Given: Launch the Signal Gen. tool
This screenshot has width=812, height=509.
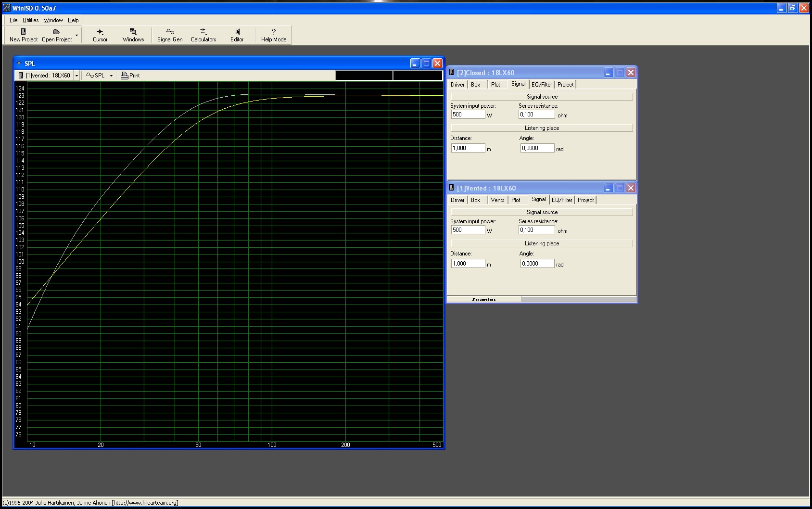Looking at the screenshot, I should click(170, 35).
